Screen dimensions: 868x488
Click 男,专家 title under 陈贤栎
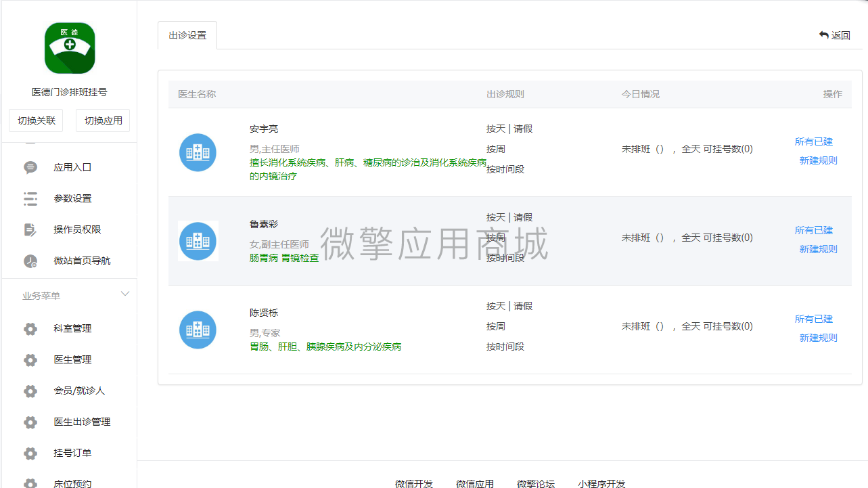point(265,333)
